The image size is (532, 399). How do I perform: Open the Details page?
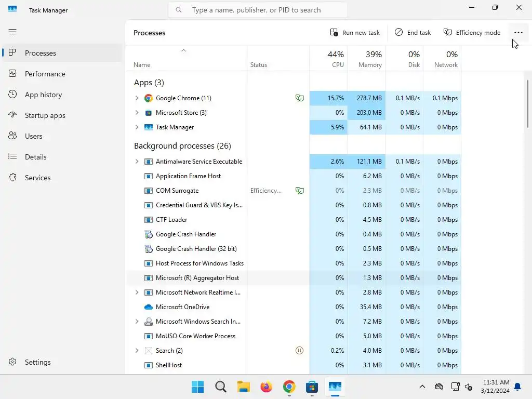(x=62, y=157)
